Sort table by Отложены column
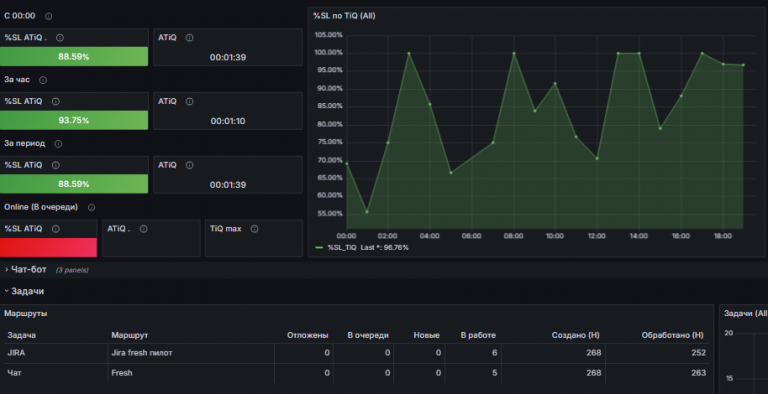 pyautogui.click(x=307, y=335)
